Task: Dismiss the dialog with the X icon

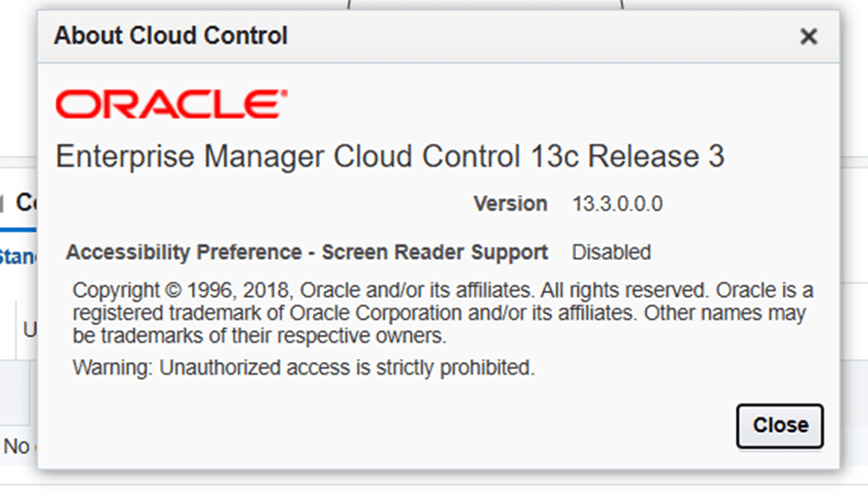Action: tap(808, 37)
